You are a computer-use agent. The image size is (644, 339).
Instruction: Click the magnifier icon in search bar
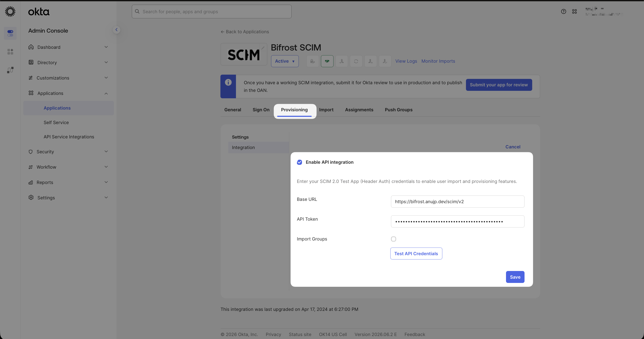pyautogui.click(x=137, y=12)
